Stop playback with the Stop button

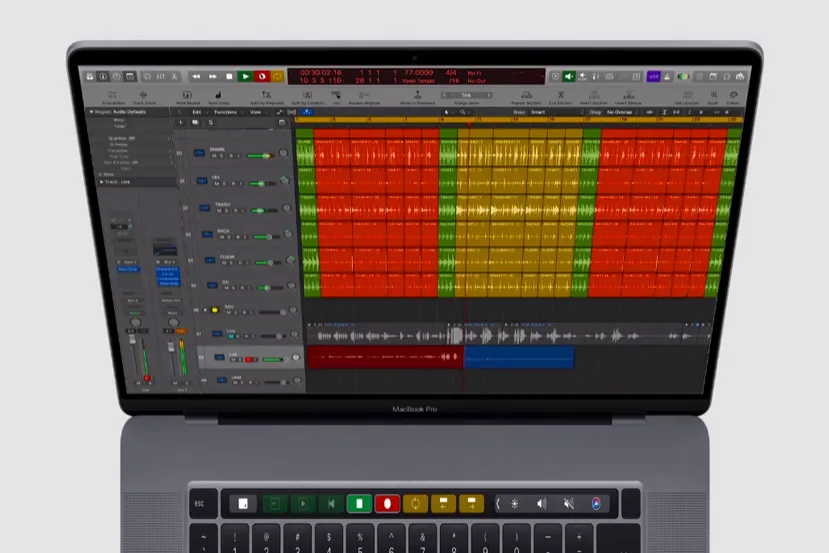click(x=229, y=77)
